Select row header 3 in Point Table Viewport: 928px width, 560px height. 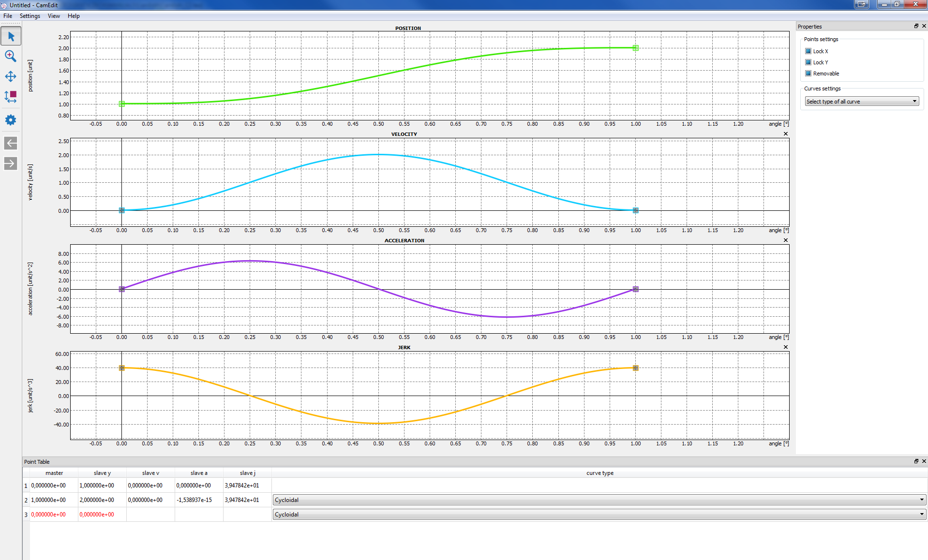[x=26, y=515]
